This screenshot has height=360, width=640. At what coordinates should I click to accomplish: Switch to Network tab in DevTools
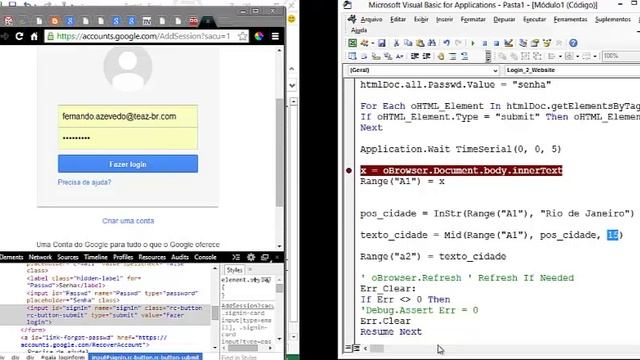point(40,257)
